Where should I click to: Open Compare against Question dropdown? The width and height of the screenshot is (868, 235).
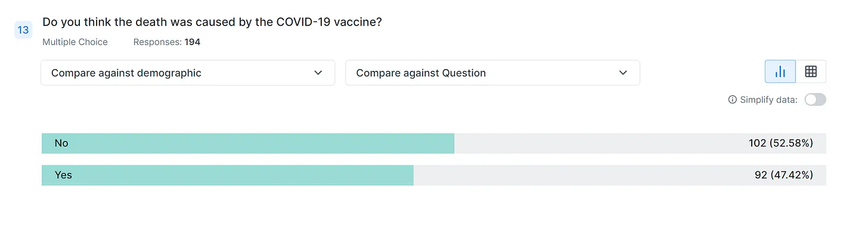coord(492,73)
